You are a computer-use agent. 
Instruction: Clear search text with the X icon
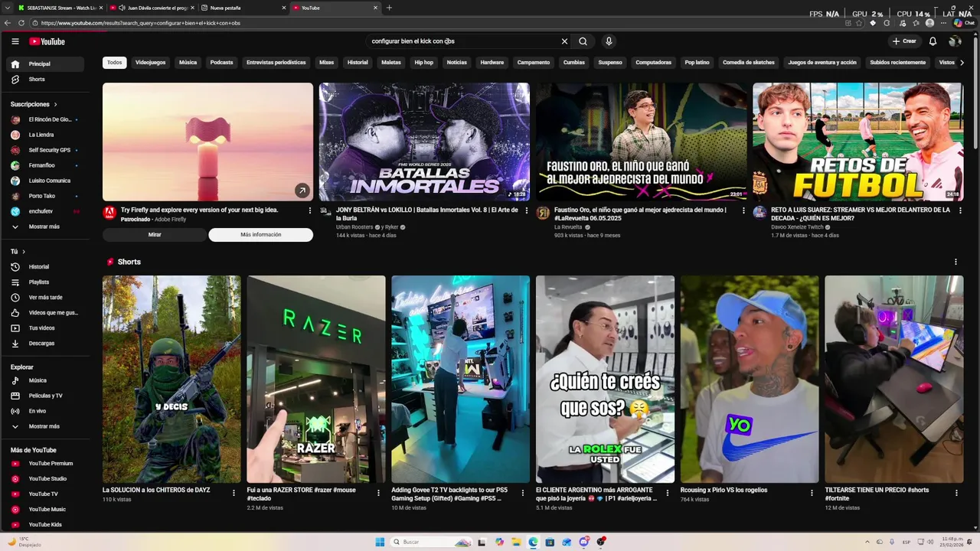tap(564, 41)
